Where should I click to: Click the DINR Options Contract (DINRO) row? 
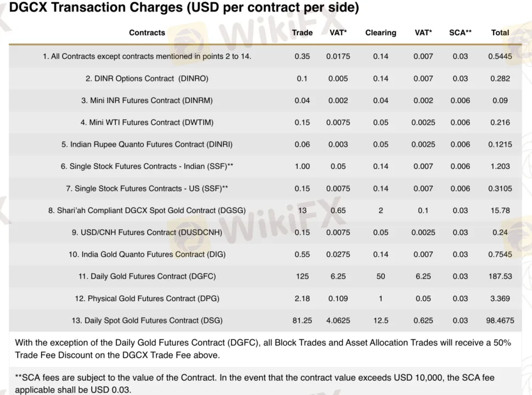(x=265, y=78)
